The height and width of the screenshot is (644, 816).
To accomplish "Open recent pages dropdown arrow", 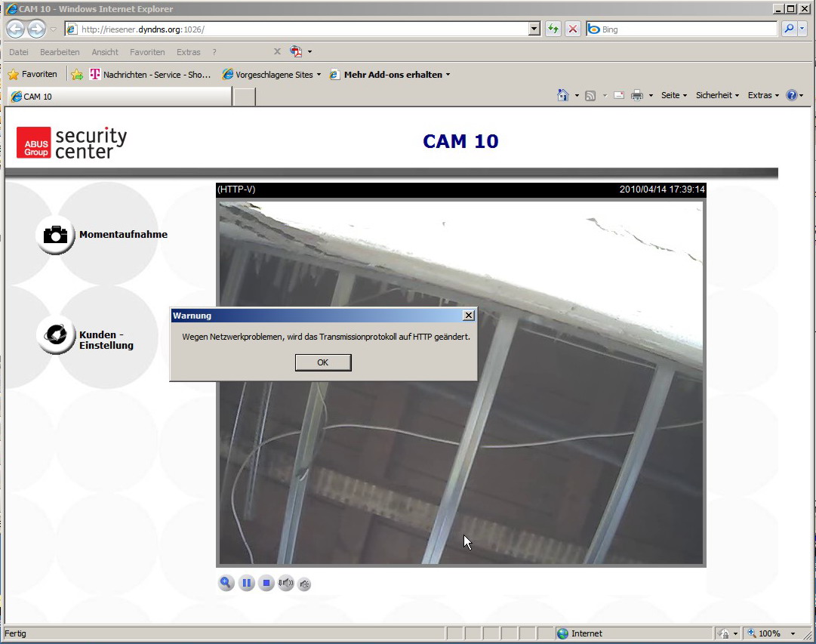I will (53, 29).
